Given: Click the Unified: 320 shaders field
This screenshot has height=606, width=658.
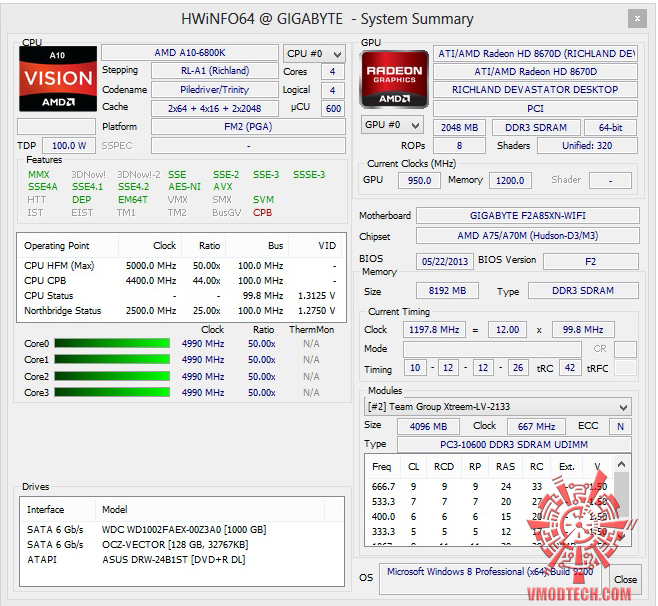Looking at the screenshot, I should coord(587,146).
